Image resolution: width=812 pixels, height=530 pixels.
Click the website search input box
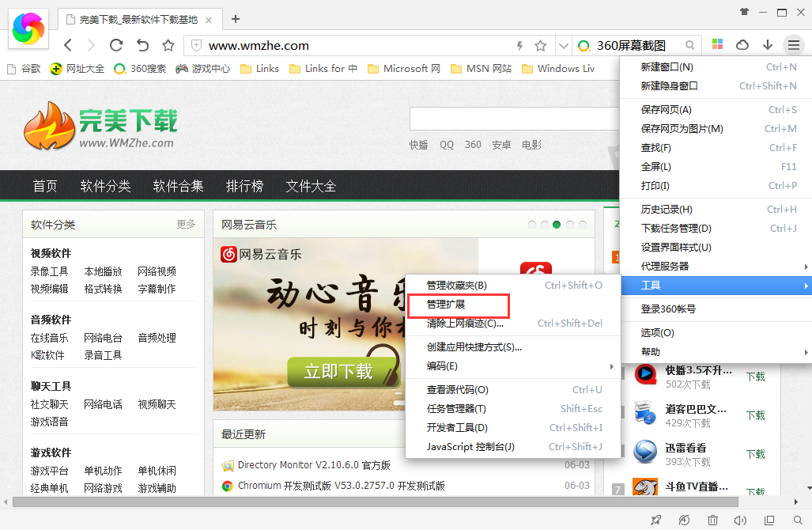514,119
